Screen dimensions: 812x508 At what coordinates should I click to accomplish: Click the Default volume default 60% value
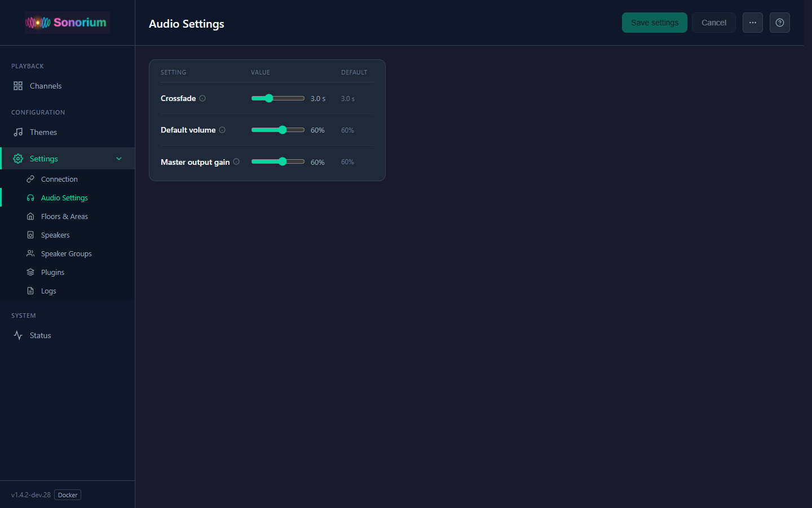pos(347,130)
